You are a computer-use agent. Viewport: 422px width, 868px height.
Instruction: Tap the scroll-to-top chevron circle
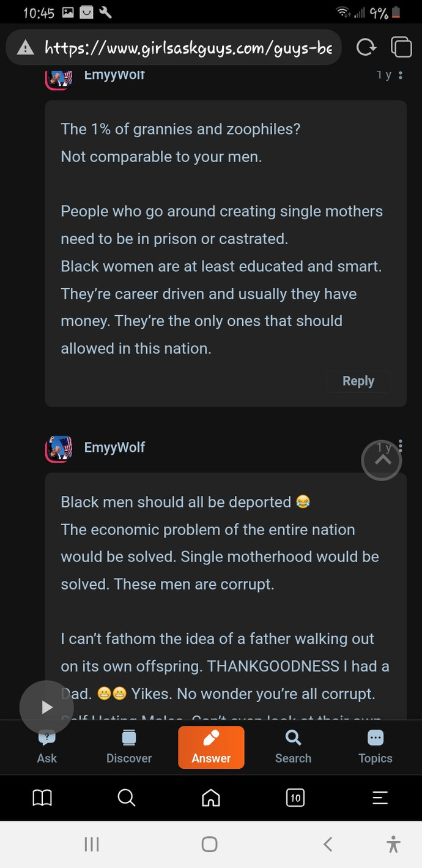click(x=382, y=460)
